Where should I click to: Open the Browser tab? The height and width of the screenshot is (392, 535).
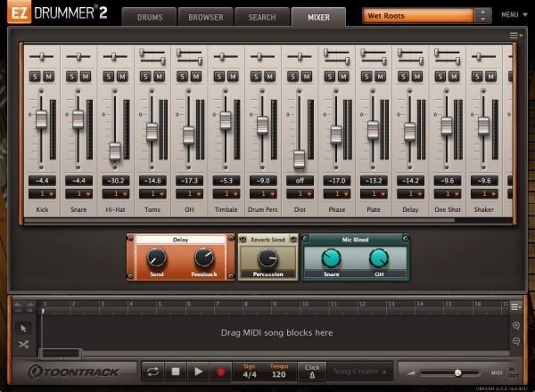(x=204, y=16)
